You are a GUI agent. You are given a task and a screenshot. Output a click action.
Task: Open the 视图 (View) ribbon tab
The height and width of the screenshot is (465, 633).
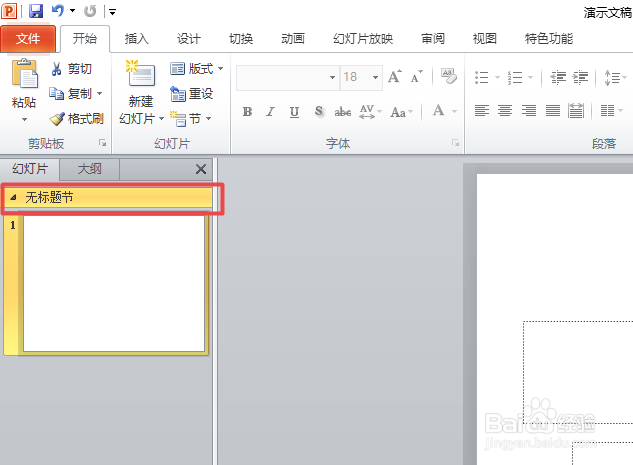[484, 39]
